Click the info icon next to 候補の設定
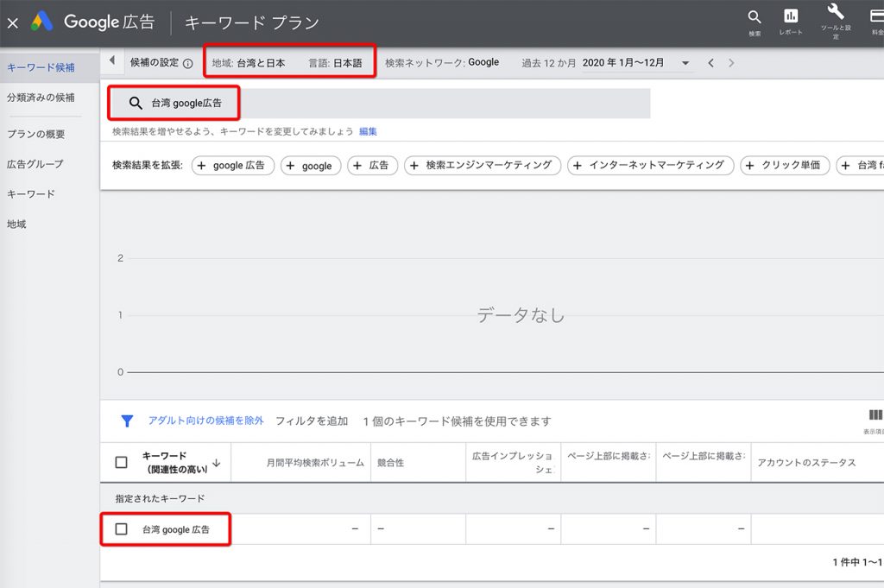This screenshot has width=884, height=588. 187,64
